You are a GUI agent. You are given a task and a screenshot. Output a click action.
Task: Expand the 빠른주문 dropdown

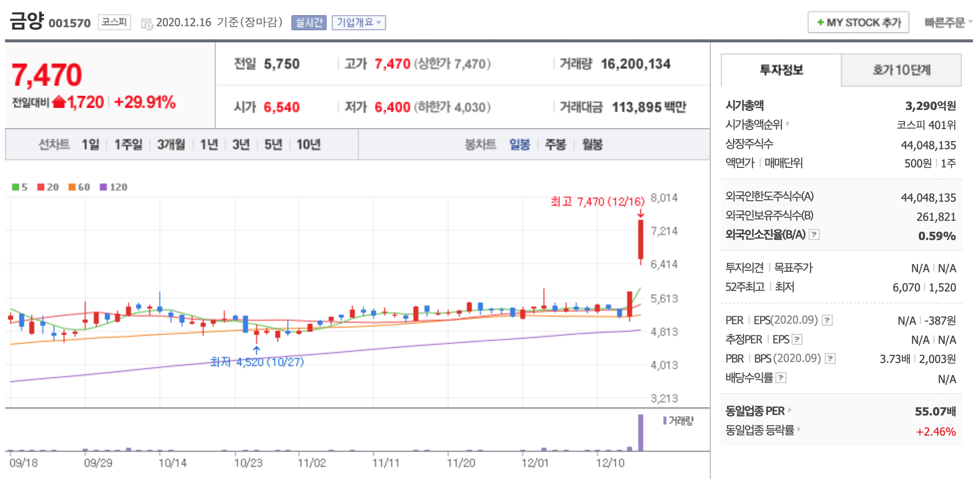948,23
